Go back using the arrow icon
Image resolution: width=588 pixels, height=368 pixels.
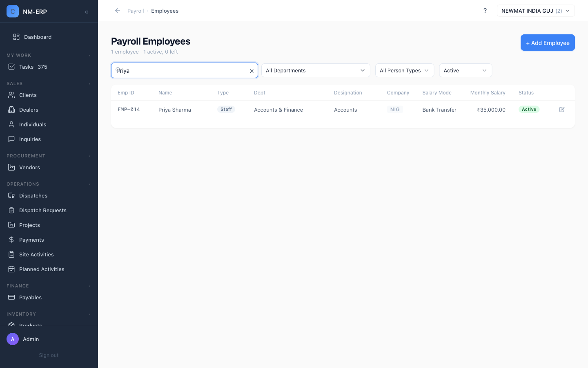[118, 11]
